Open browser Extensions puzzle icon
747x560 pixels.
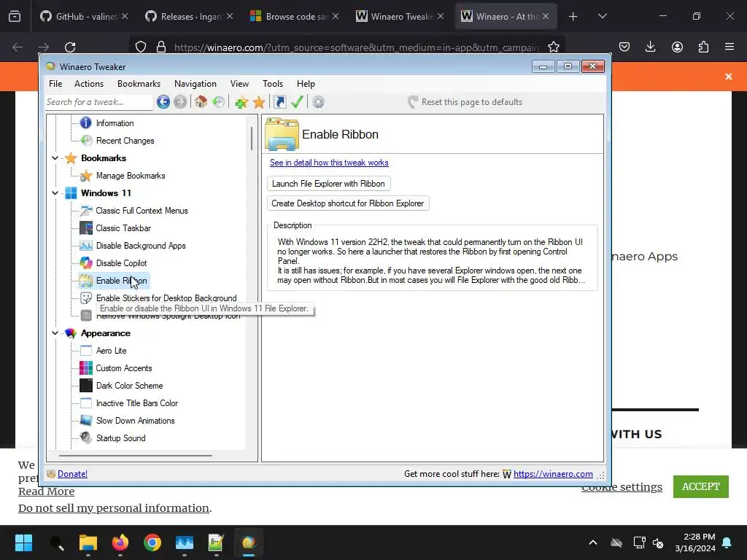(703, 47)
